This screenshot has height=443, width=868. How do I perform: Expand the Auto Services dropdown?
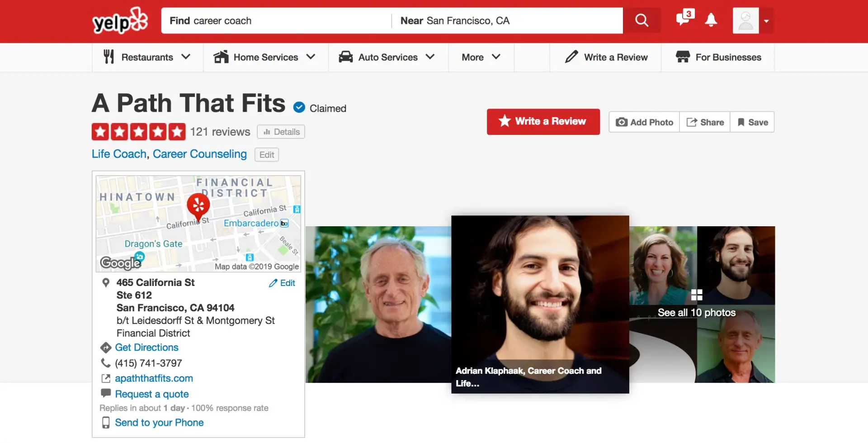click(387, 57)
